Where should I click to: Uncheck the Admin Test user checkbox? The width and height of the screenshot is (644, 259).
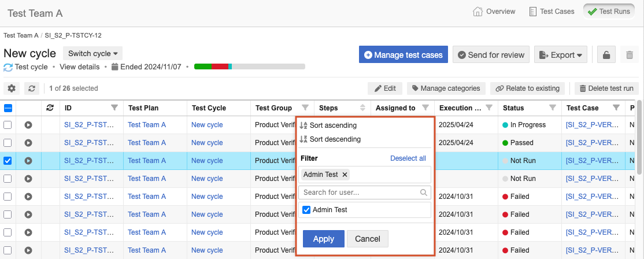[306, 210]
